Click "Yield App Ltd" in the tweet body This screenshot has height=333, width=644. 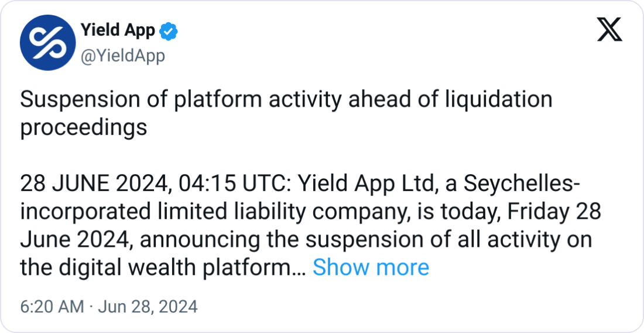pos(367,184)
